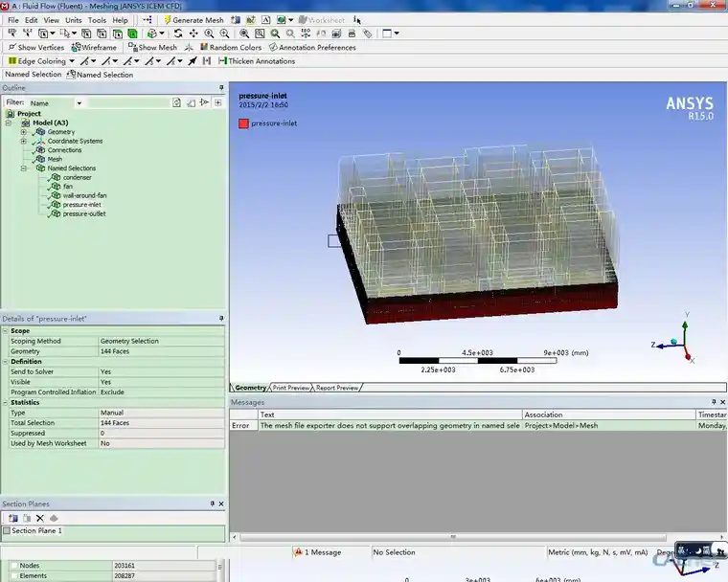This screenshot has width=728, height=582.
Task: Pin the Details of pressure-inlet panel
Action: [x=221, y=319]
